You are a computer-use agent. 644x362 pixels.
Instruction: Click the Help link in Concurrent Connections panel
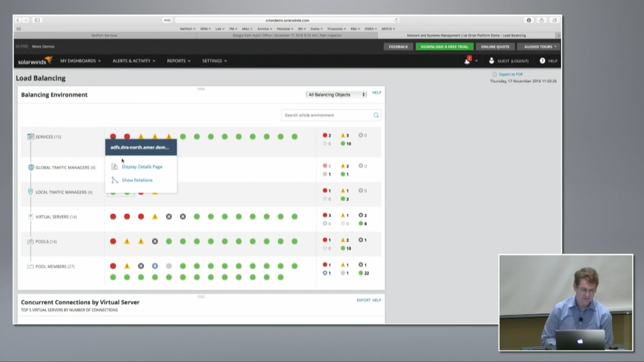pos(376,300)
